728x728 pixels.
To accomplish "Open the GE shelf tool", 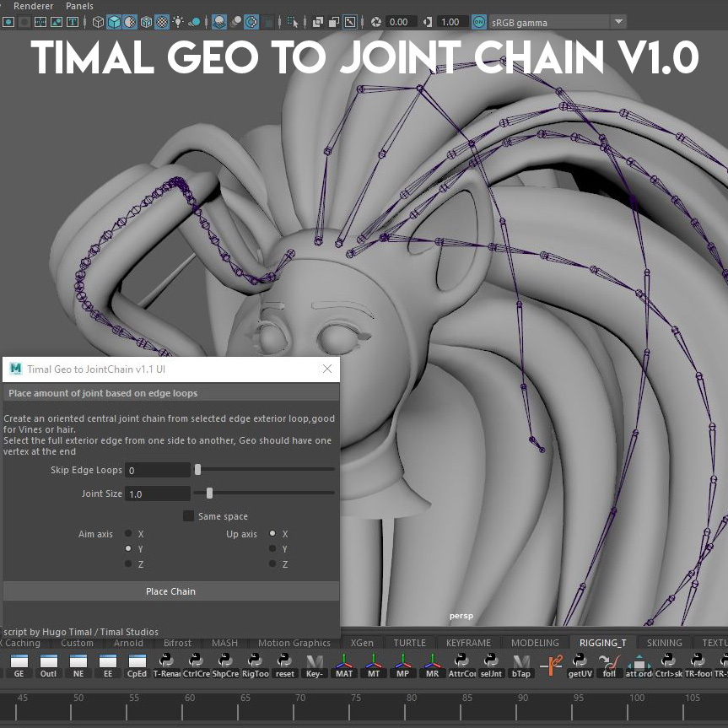I will [19, 666].
